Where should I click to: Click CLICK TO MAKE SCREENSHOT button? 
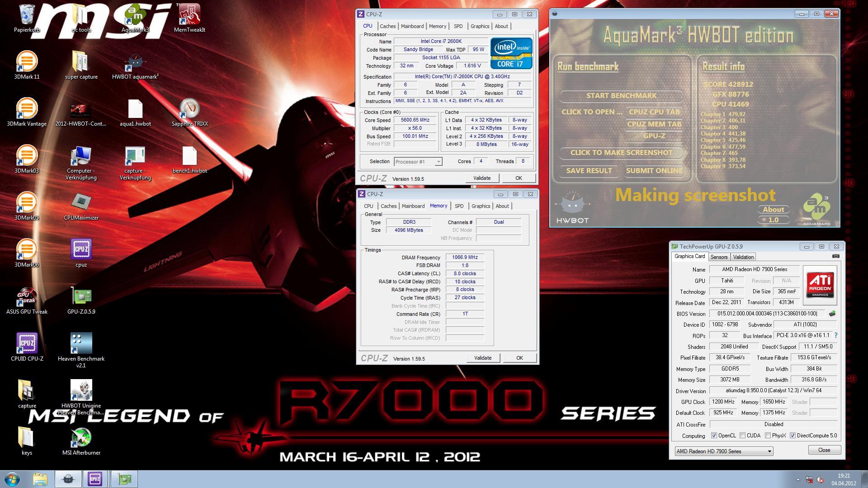pyautogui.click(x=621, y=153)
